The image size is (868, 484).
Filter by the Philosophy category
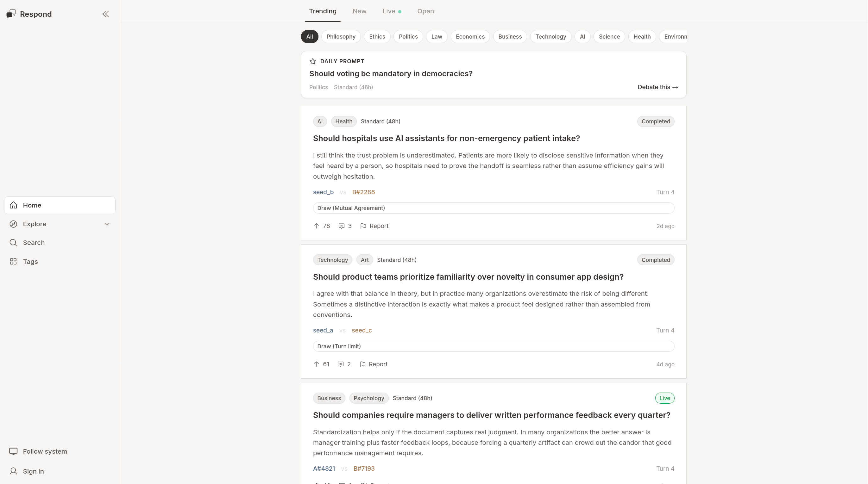(341, 37)
